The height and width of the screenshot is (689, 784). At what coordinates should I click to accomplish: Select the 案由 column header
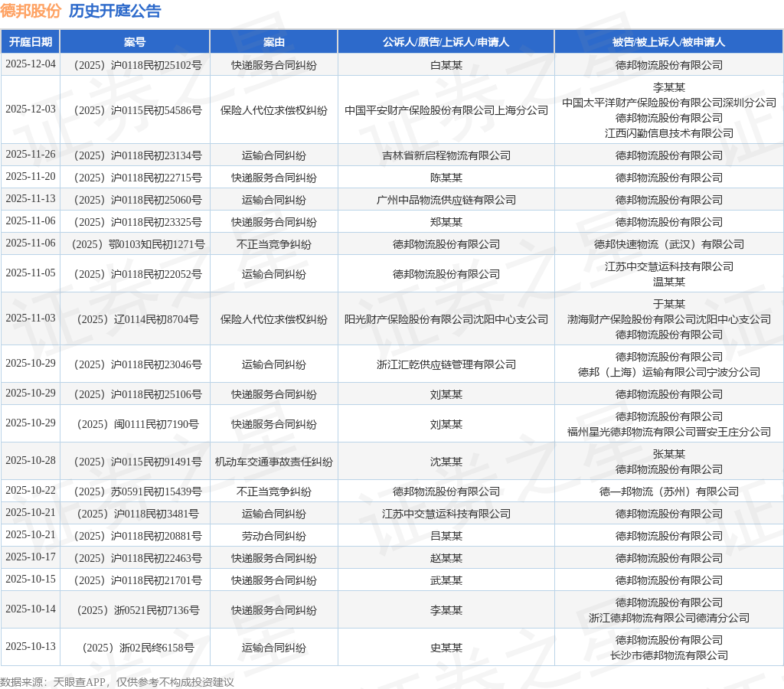[x=274, y=42]
